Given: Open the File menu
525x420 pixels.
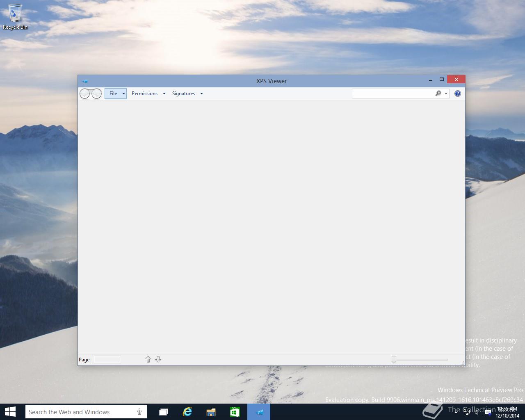Looking at the screenshot, I should [x=116, y=94].
